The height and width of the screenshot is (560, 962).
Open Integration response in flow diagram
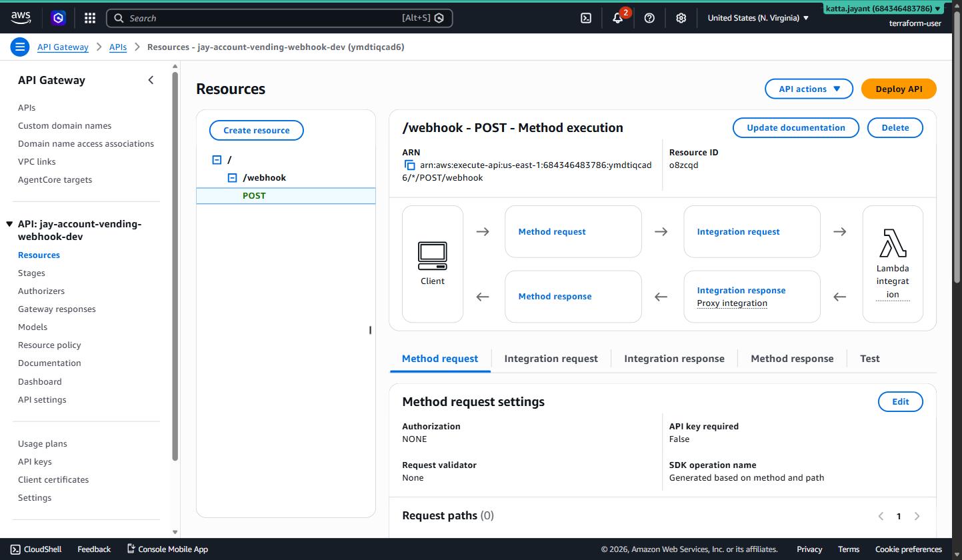pyautogui.click(x=741, y=291)
